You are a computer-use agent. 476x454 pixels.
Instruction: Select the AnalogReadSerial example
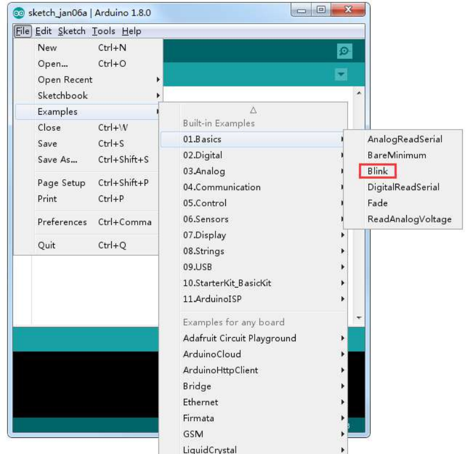coord(403,139)
